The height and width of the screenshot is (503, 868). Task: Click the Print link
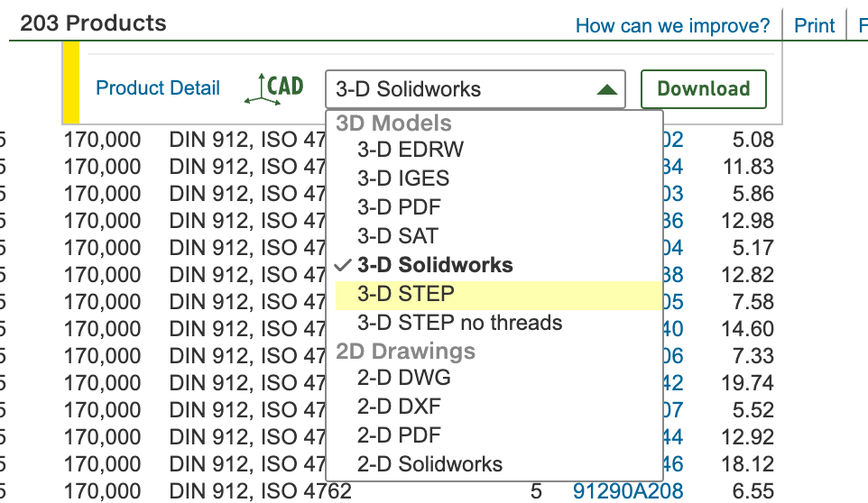[814, 25]
